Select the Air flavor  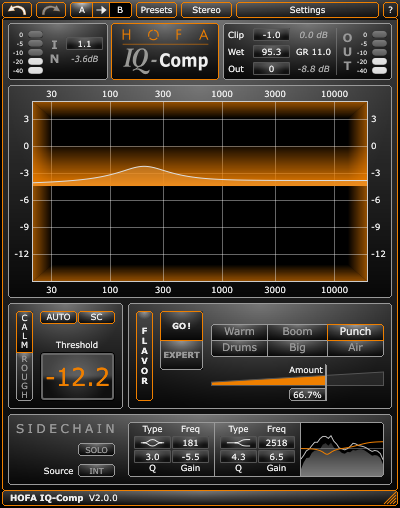tap(355, 348)
